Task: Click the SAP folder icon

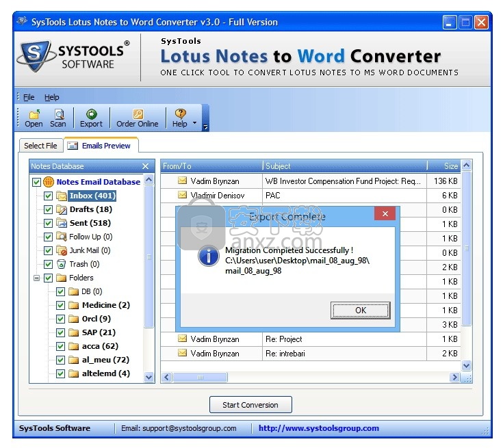Action: (x=73, y=332)
